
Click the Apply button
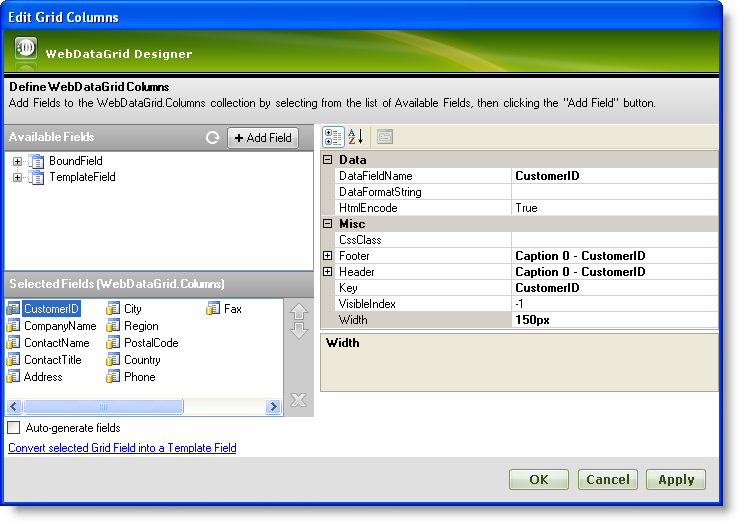[x=676, y=480]
